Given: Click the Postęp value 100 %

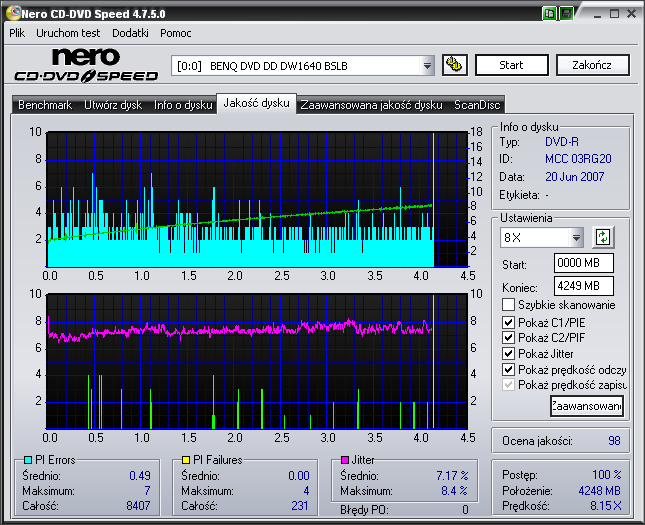Looking at the screenshot, I should click(x=607, y=475).
